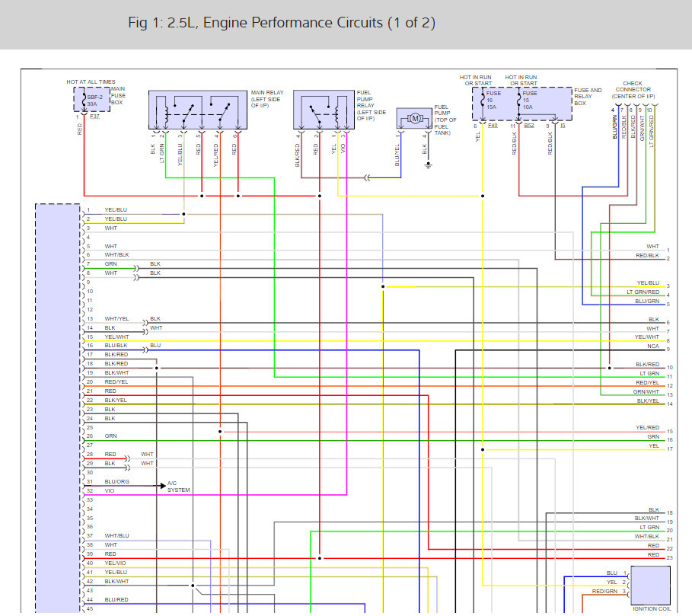The width and height of the screenshot is (692, 616).
Task: Click the 'F40' connector reference under Fuse 16
Action: [493, 125]
